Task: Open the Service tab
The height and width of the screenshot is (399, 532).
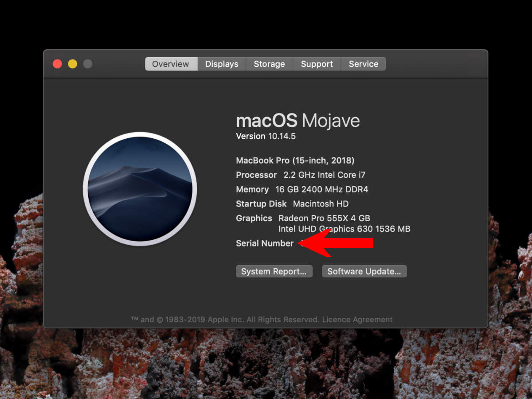Action: click(364, 64)
